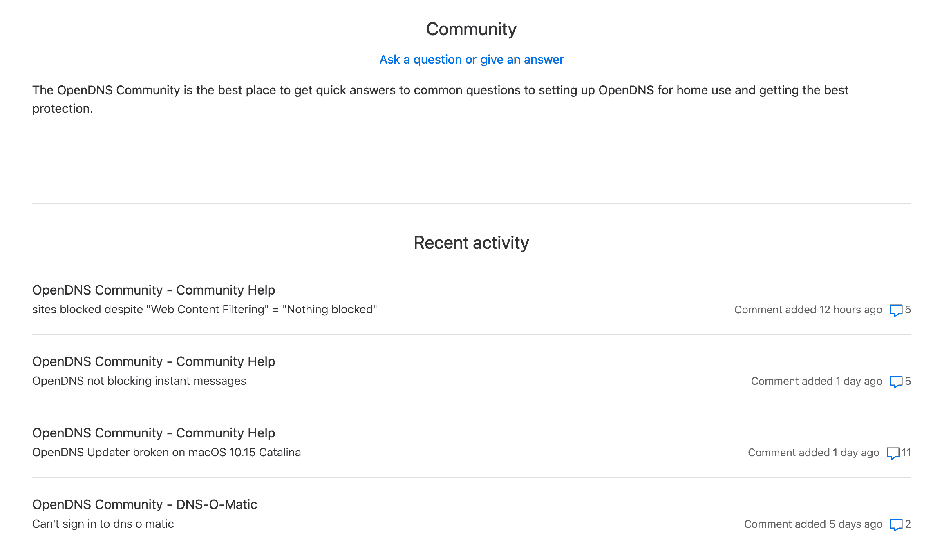Click "Comment added 5 days ago" timestamp
The height and width of the screenshot is (560, 951).
[x=813, y=524]
